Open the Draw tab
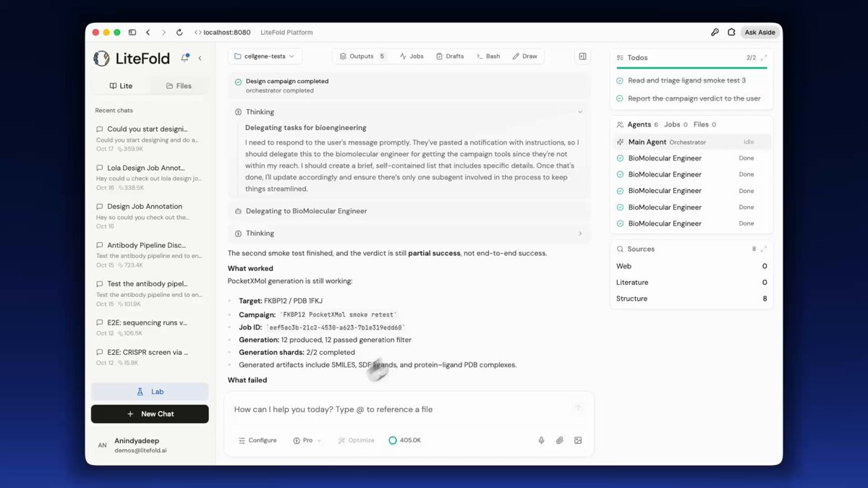Image resolution: width=868 pixels, height=488 pixels. point(525,56)
